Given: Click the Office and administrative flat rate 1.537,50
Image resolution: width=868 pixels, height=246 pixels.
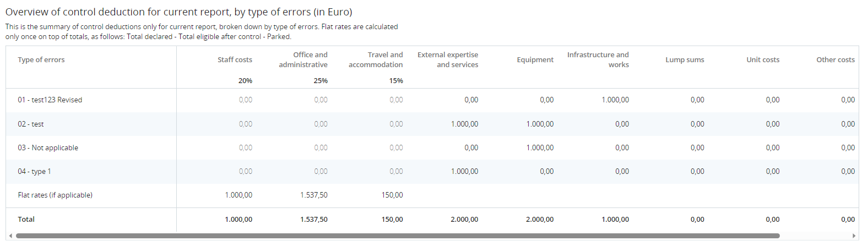Looking at the screenshot, I should (313, 195).
